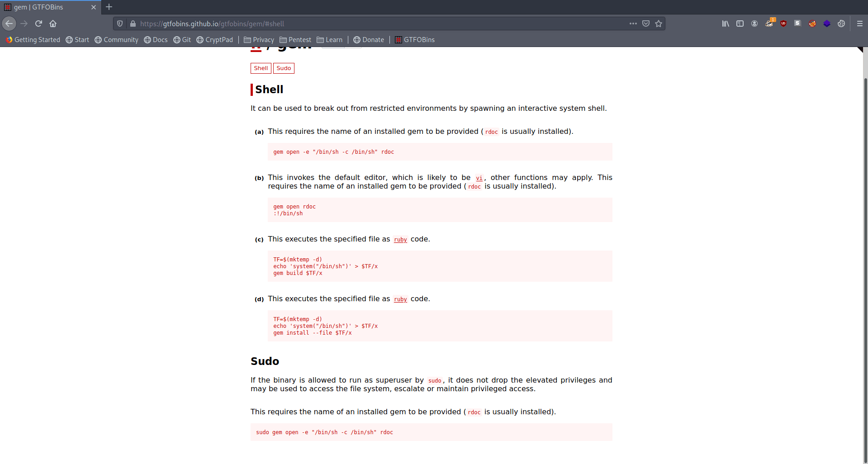Save page to Pocket
The width and height of the screenshot is (868, 464).
point(646,24)
